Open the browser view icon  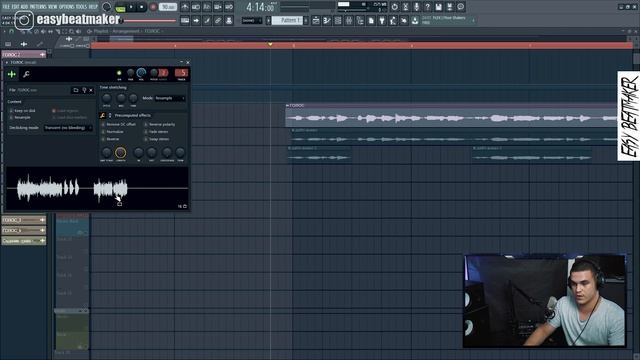click(360, 20)
